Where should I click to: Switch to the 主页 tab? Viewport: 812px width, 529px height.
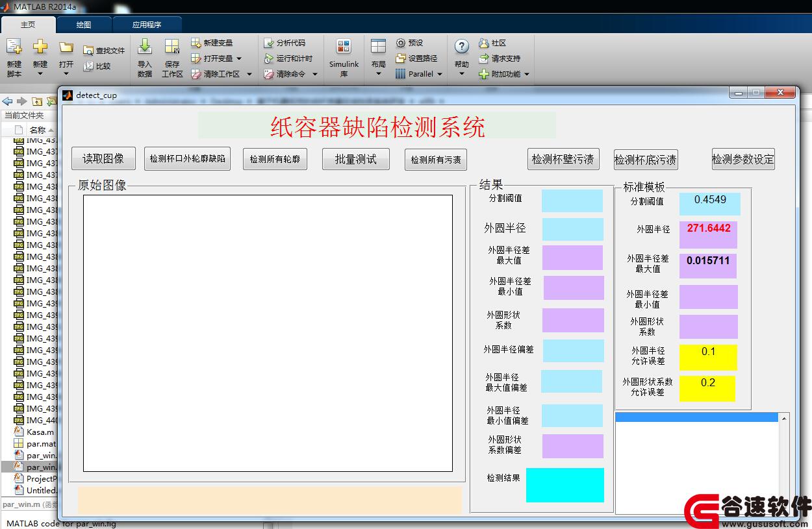click(x=28, y=25)
